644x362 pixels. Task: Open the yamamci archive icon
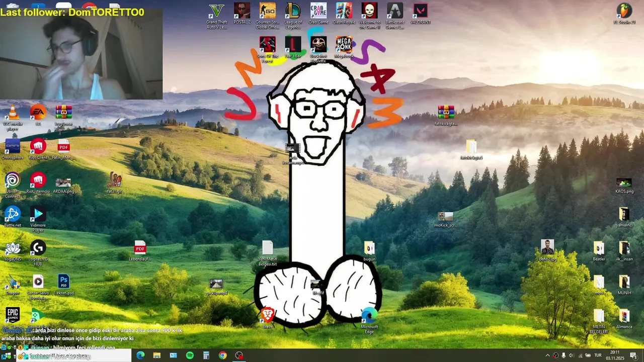[624, 217]
